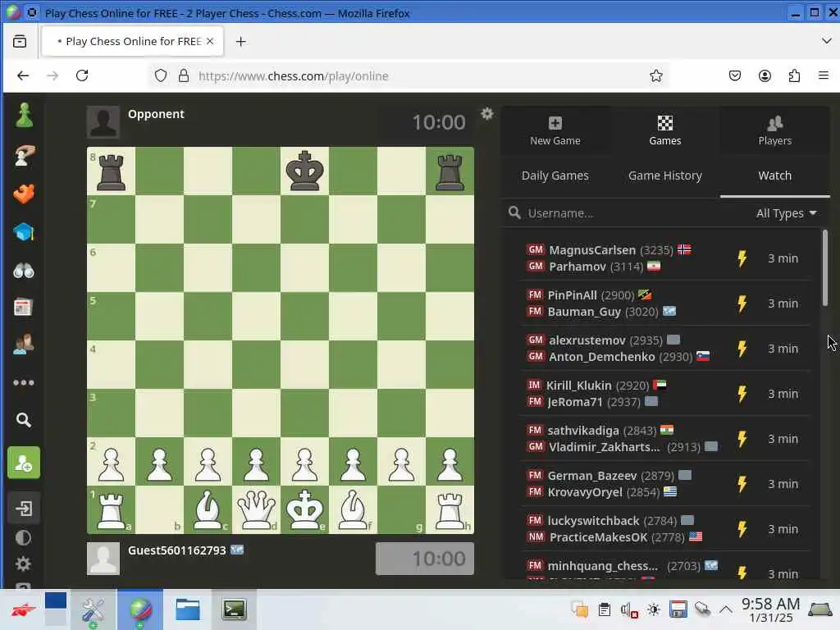This screenshot has height=630, width=840.
Task: Click the Guest5601162793 username
Action: (x=177, y=550)
